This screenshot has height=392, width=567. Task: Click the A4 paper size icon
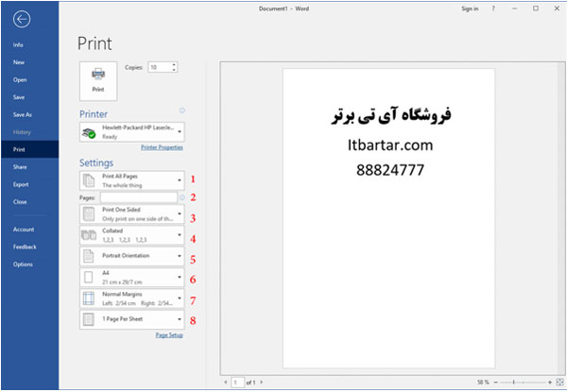89,277
